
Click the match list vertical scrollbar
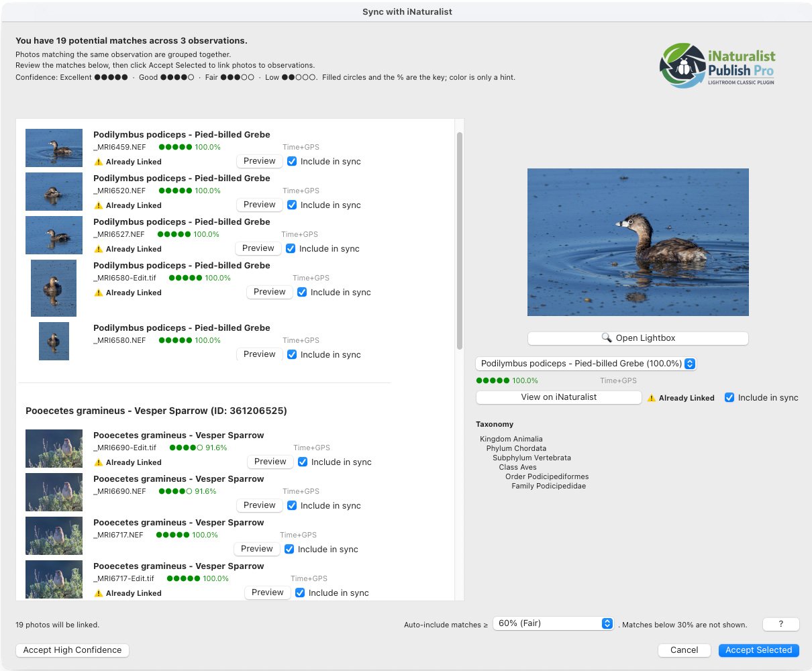point(460,240)
